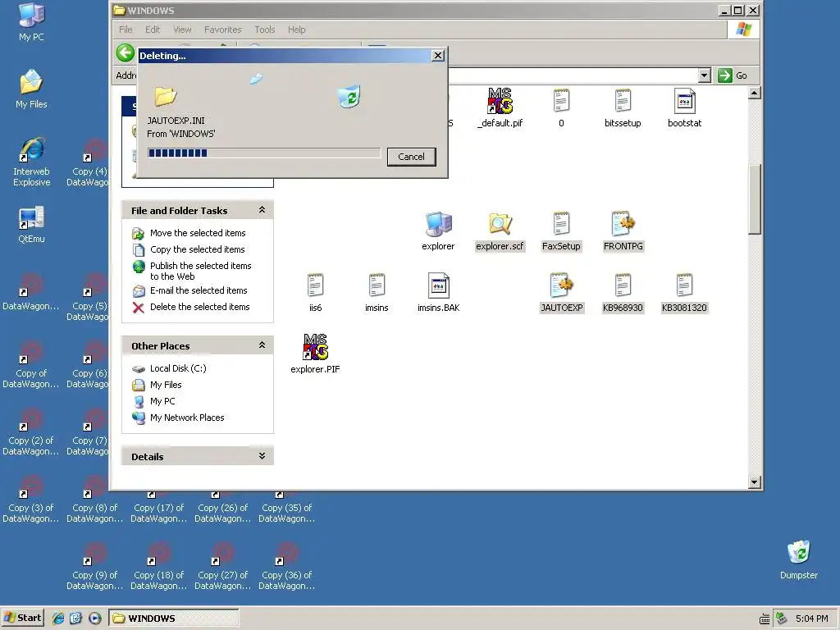This screenshot has height=630, width=840.
Task: Click Publish the selected items to the Web
Action: tap(200, 271)
